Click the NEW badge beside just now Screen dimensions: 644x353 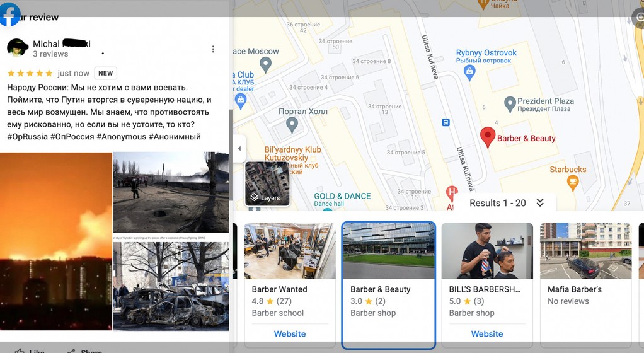point(106,73)
